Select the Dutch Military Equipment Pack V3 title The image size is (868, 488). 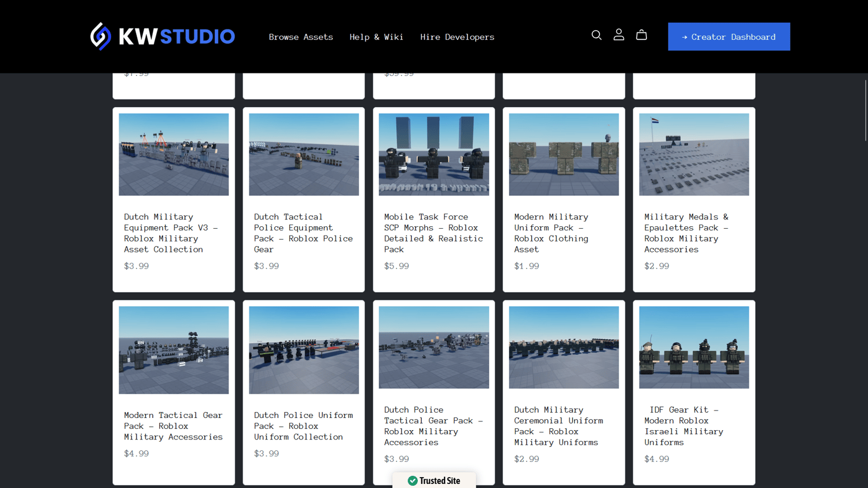coord(171,233)
